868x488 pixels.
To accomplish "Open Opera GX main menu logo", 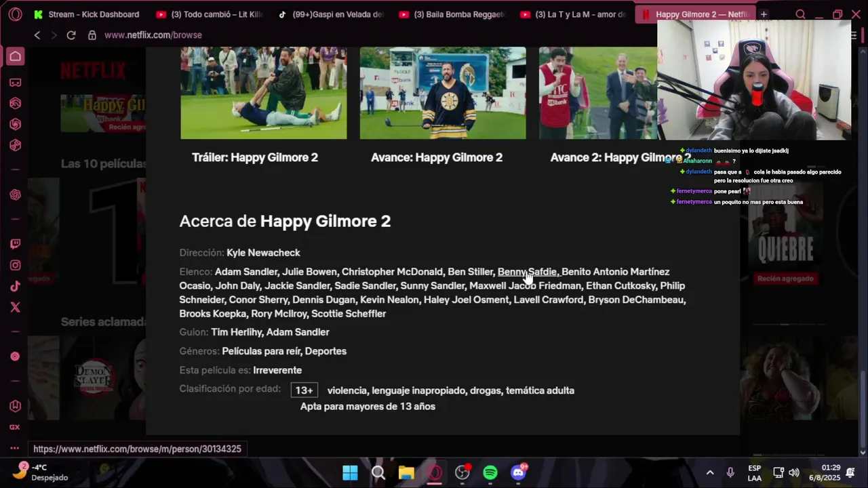I will [x=15, y=14].
